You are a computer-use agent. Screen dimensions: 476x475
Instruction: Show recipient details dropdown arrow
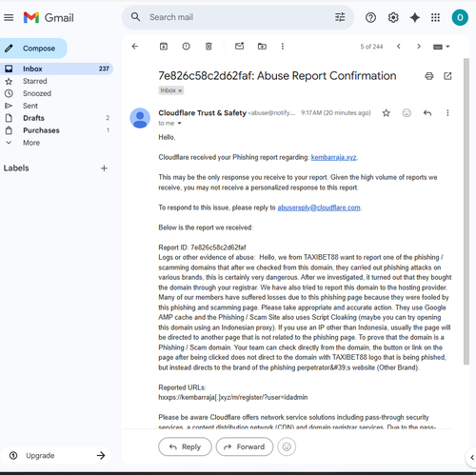pyautogui.click(x=179, y=124)
